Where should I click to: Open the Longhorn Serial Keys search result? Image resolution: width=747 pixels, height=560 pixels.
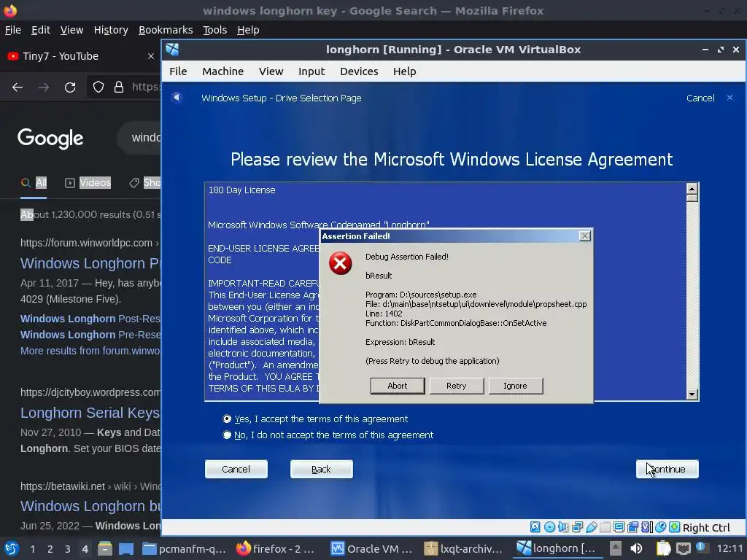tap(90, 413)
